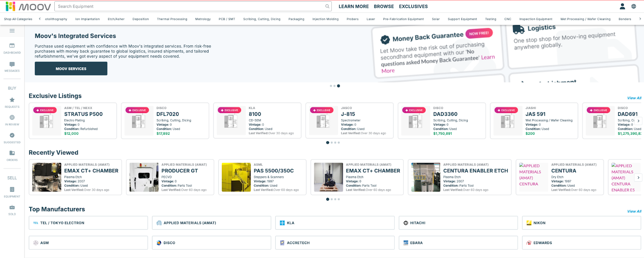This screenshot has width=644, height=258.
Task: Click the Disco logo icon
Action: [x=159, y=243]
